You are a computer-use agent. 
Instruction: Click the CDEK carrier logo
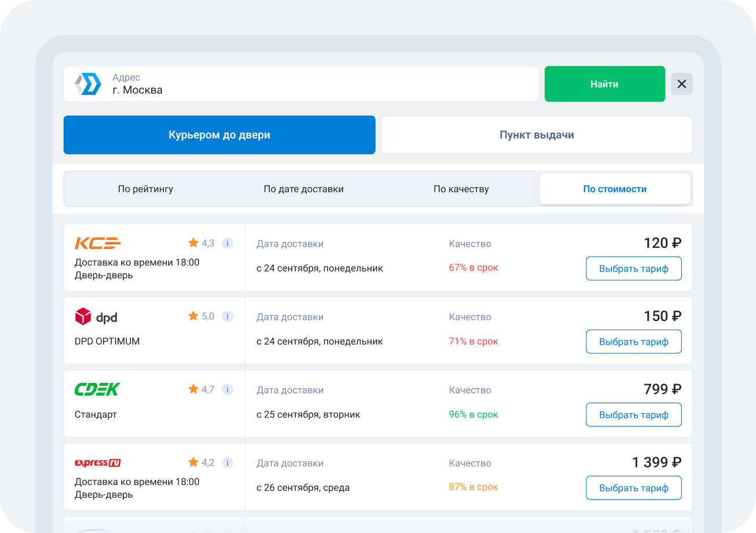97,389
